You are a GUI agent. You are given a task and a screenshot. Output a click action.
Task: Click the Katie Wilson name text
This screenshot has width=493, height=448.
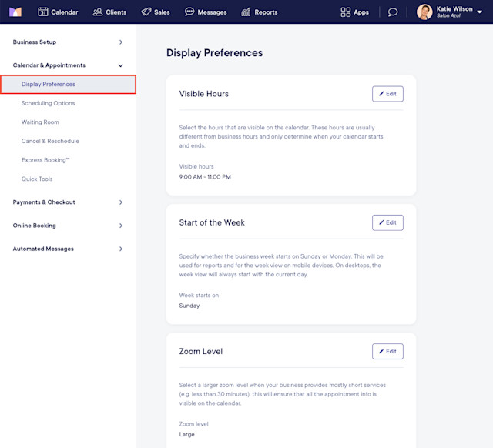[454, 8]
